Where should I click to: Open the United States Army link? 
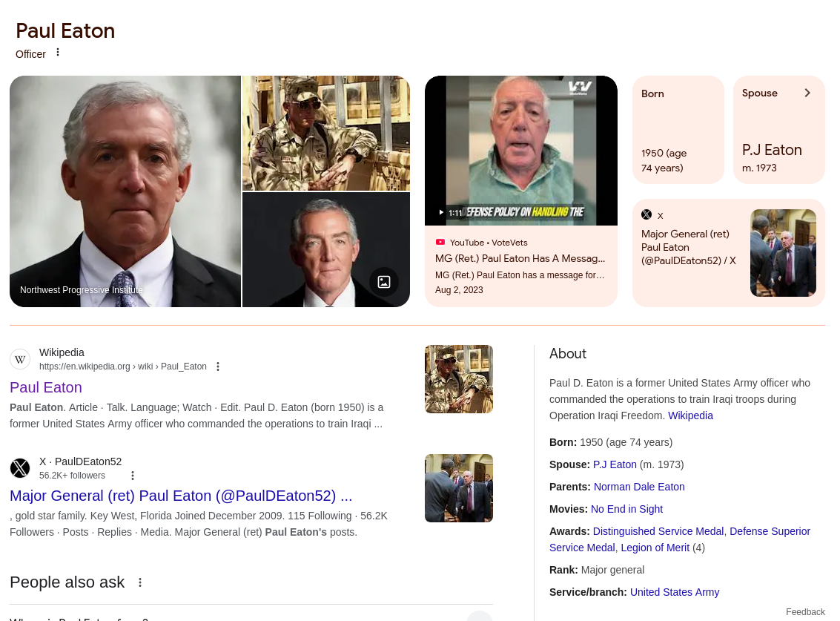click(x=675, y=592)
